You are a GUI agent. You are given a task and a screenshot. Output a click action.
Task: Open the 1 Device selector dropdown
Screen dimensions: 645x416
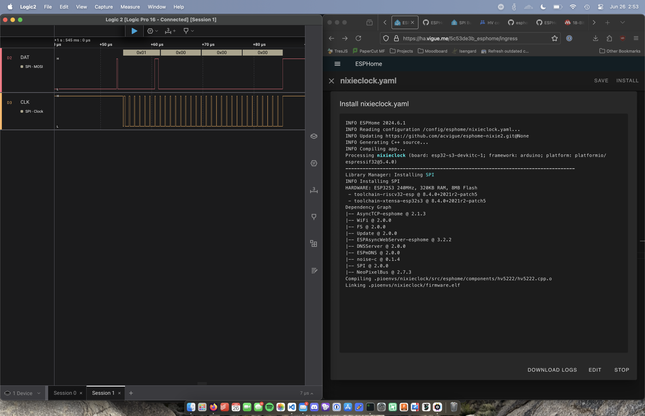click(22, 393)
